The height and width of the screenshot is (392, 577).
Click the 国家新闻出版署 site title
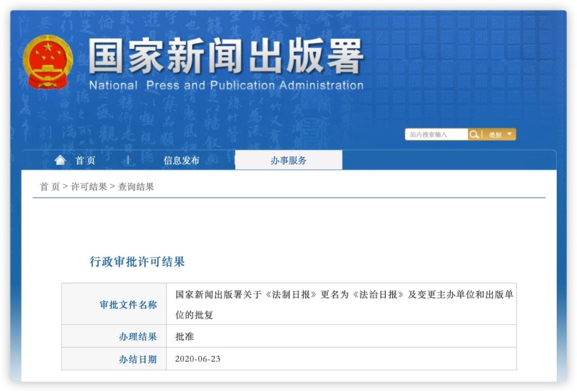[226, 56]
